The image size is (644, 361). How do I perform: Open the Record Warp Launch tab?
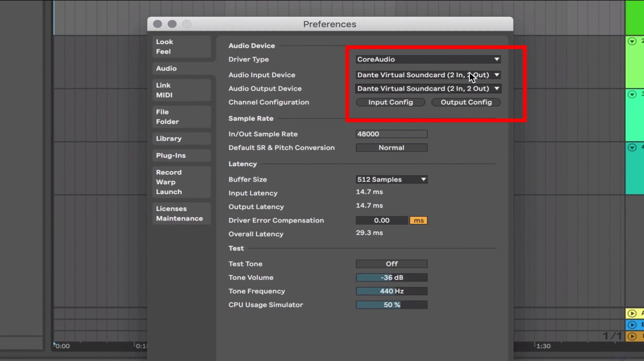pyautogui.click(x=182, y=182)
